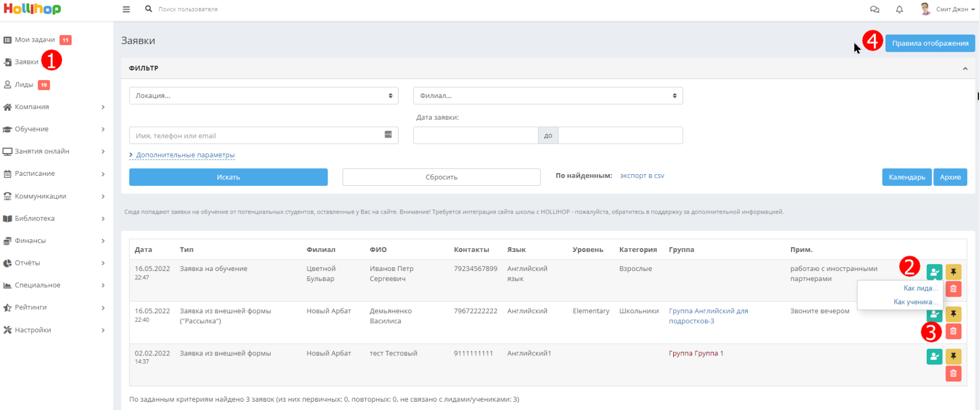Expand the Компания sidebar section
This screenshot has width=980, height=410.
click(54, 107)
